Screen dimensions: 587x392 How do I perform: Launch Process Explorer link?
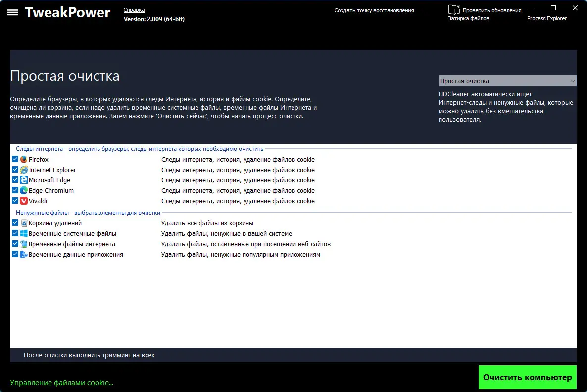pyautogui.click(x=547, y=18)
